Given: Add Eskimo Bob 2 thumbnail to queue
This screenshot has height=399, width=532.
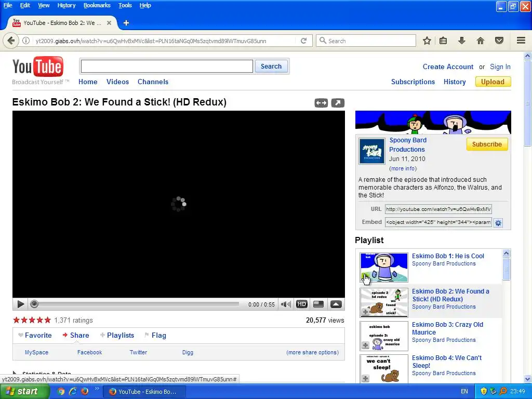Looking at the screenshot, I should point(365,312).
